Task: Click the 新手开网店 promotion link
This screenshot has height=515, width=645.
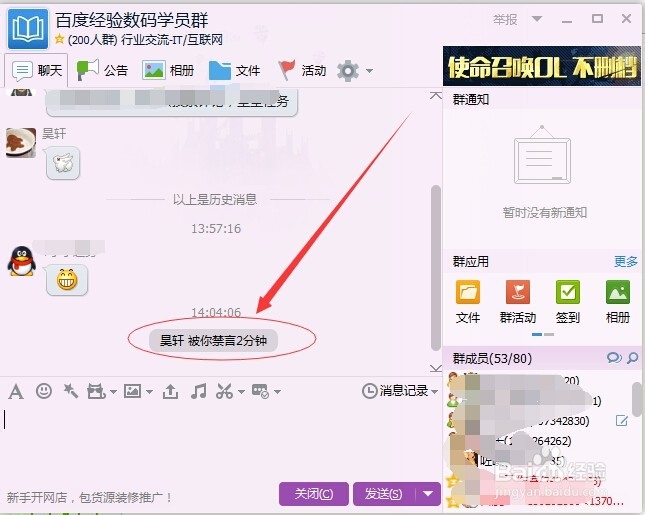Action: coord(89,498)
